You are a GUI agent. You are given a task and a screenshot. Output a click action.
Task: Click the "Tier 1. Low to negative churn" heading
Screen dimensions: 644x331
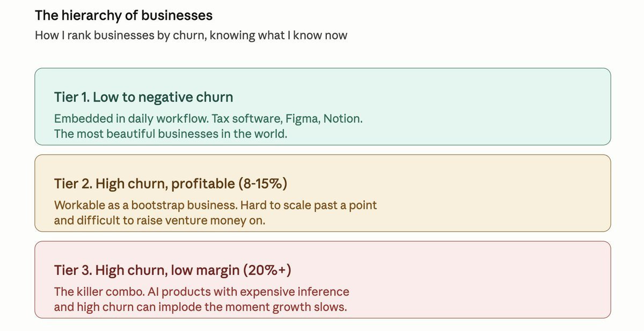[144, 97]
